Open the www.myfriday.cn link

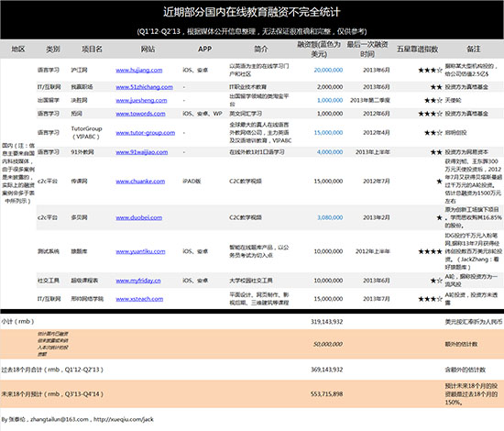[138, 281]
